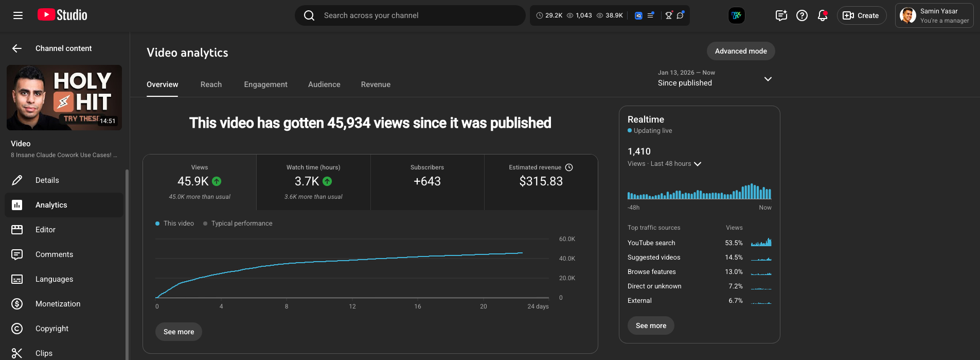Click the Analytics bar chart icon
The image size is (980, 360).
click(17, 205)
